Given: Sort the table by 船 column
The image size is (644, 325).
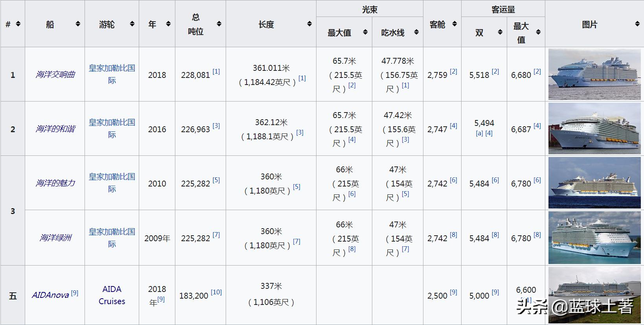Looking at the screenshot, I should coord(78,24).
